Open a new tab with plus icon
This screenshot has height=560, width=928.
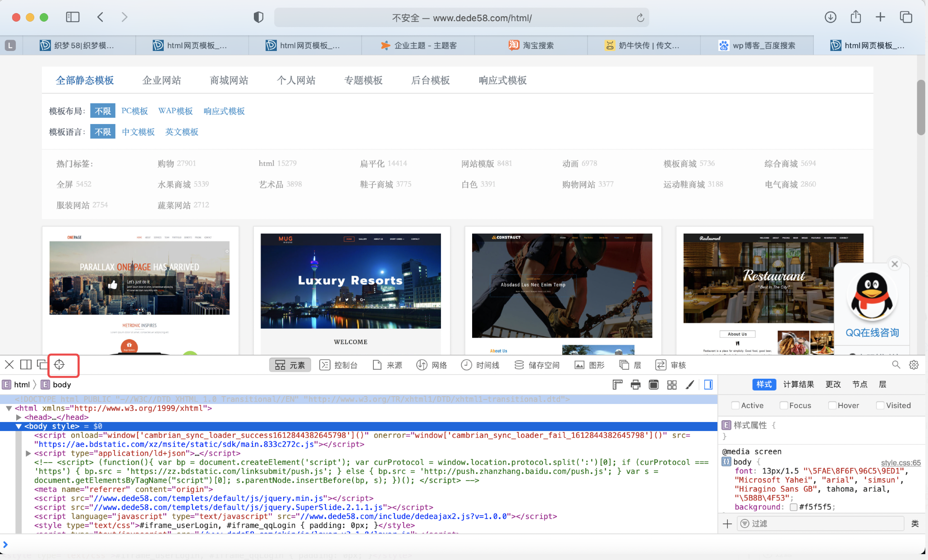(x=880, y=17)
